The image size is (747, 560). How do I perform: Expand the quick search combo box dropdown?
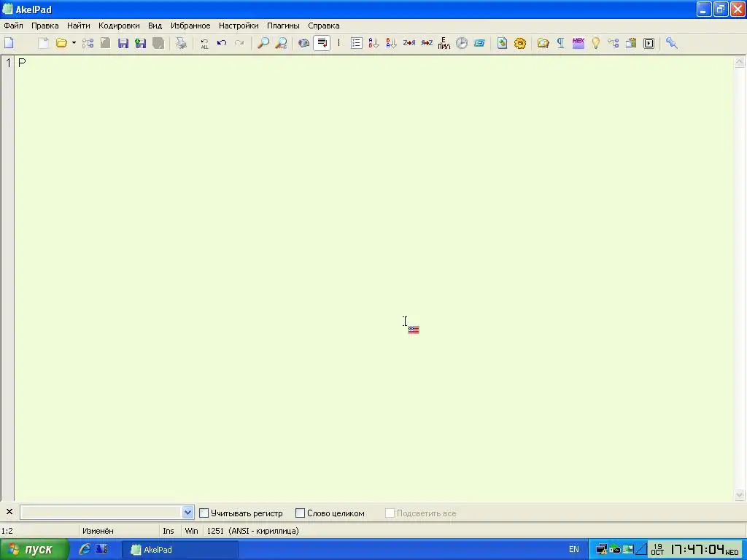[187, 513]
